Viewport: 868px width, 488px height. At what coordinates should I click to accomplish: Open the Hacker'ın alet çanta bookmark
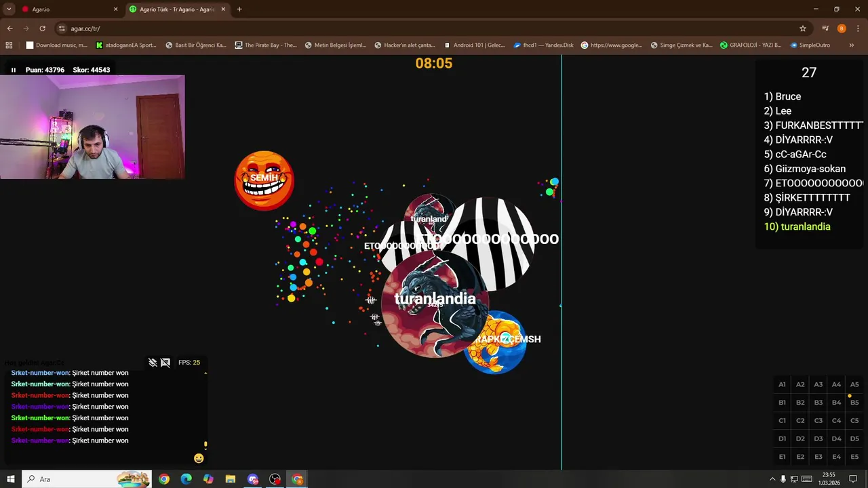(405, 45)
